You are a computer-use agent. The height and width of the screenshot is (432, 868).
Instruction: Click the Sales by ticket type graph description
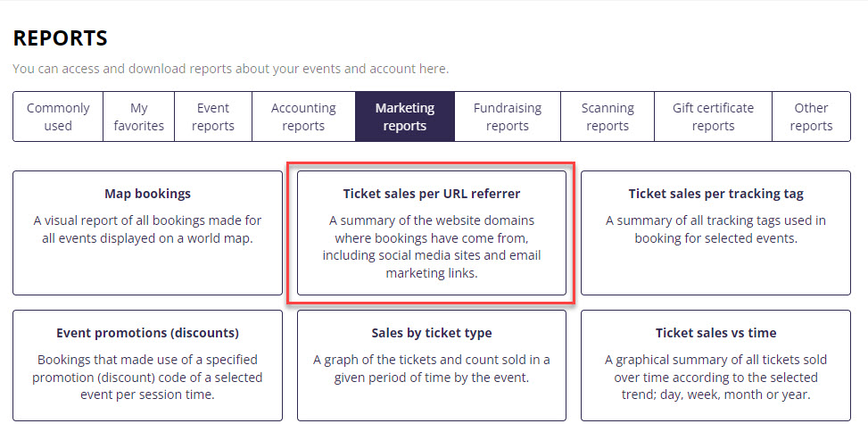(x=432, y=369)
